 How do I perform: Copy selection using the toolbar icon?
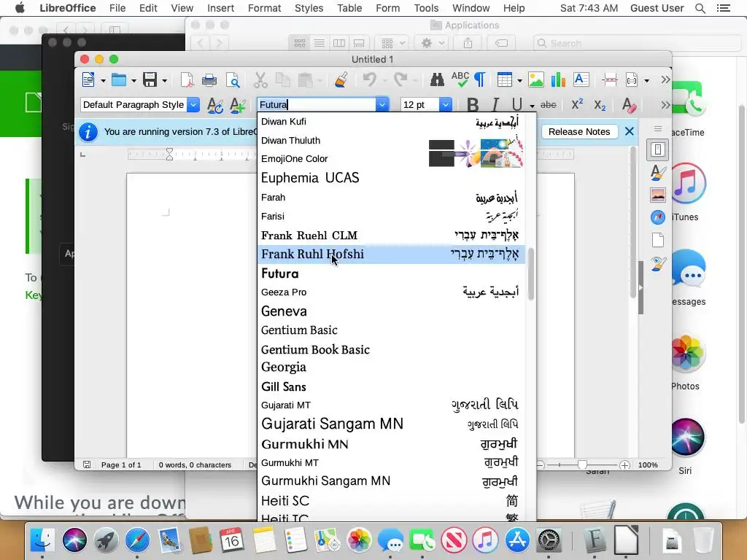(283, 80)
